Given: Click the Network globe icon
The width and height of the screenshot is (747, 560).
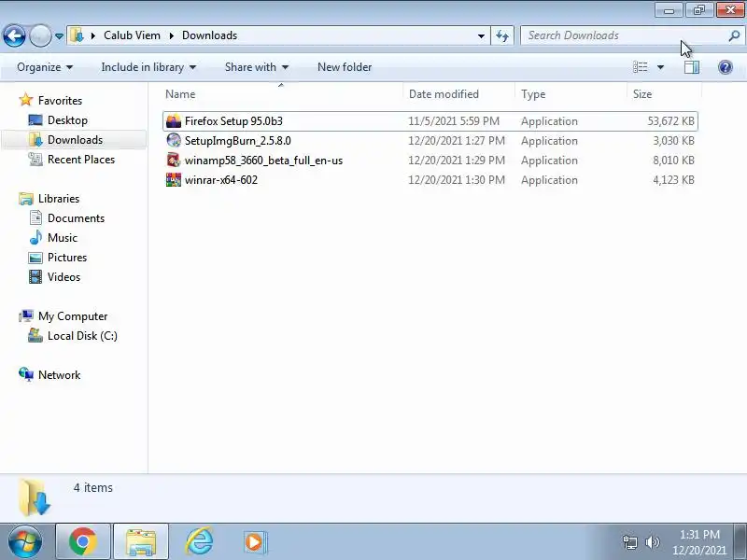Looking at the screenshot, I should pos(26,374).
